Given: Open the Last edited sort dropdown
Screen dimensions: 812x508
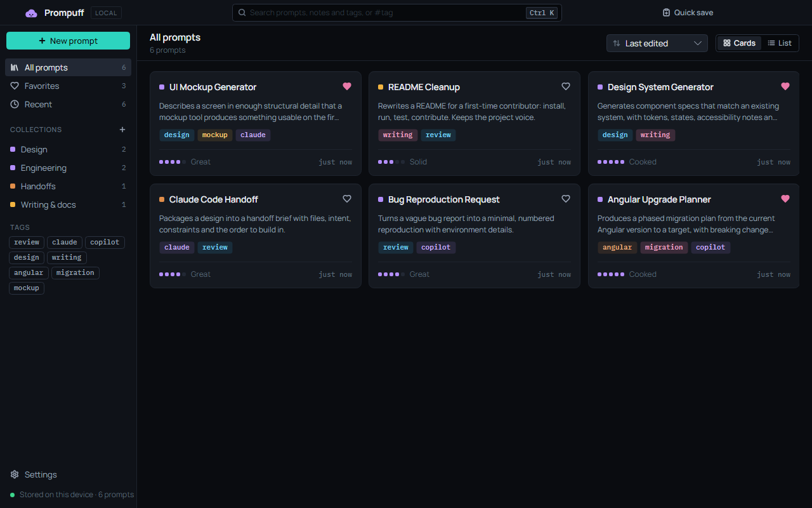Looking at the screenshot, I should tap(657, 43).
